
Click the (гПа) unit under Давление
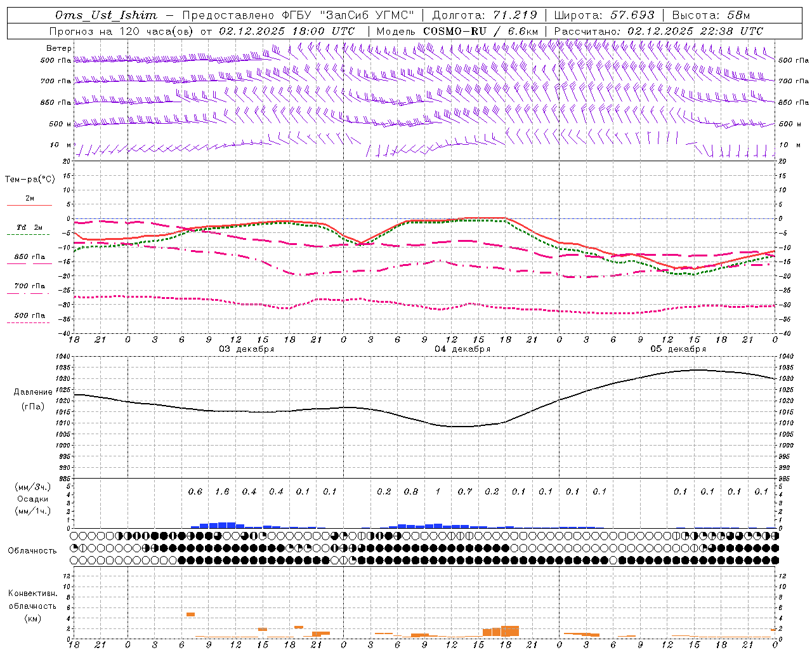tap(33, 406)
